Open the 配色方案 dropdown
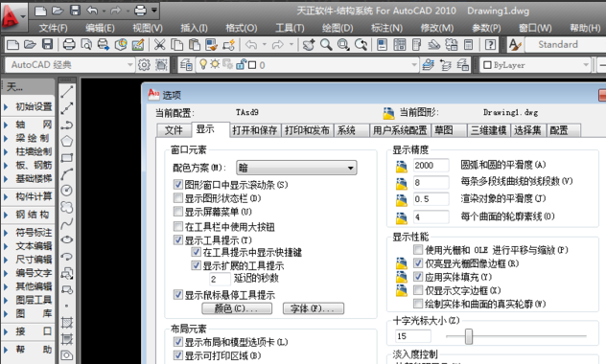 pyautogui.click(x=296, y=168)
